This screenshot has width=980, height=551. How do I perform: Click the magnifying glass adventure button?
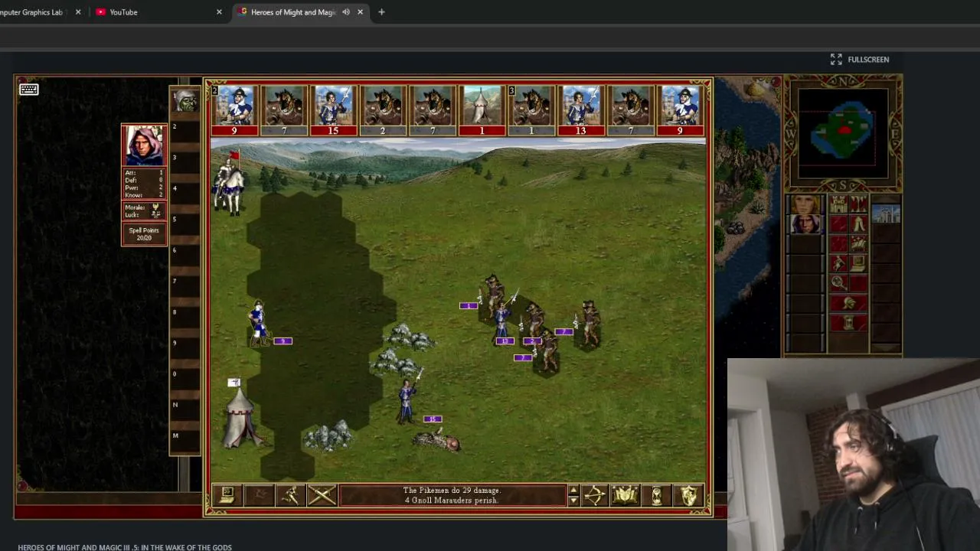[838, 284]
